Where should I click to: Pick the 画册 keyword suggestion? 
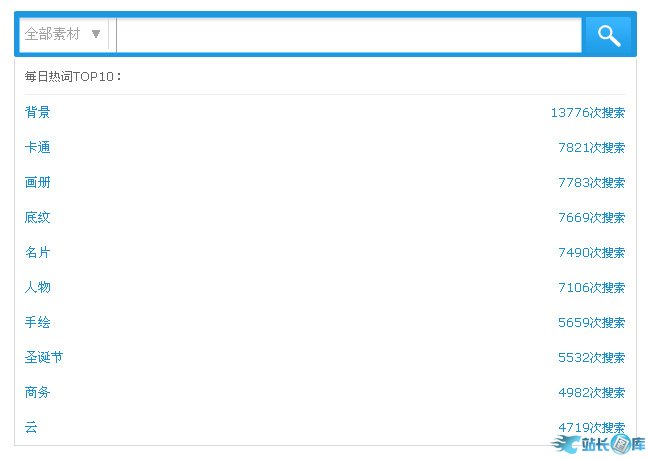[38, 182]
